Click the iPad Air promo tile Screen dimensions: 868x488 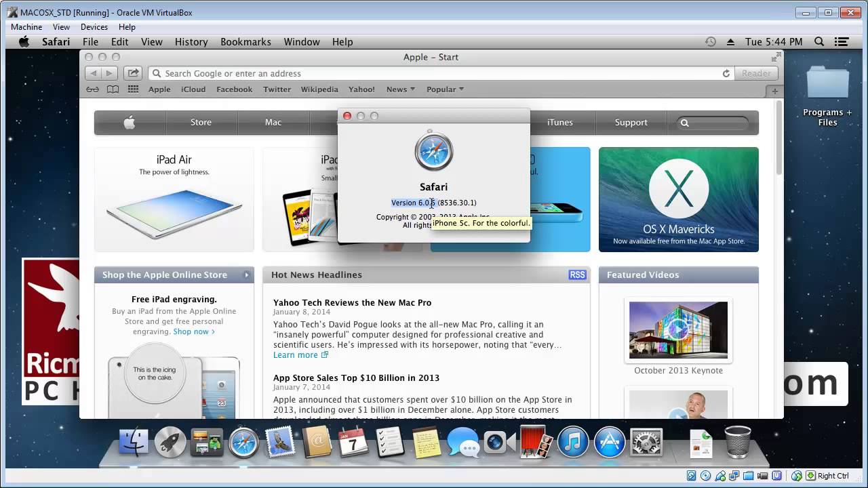(x=174, y=199)
